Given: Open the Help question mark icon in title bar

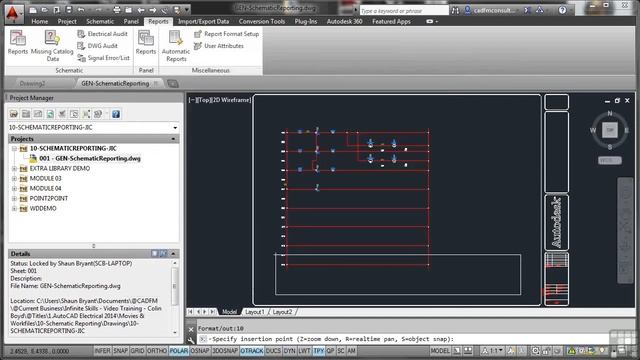Looking at the screenshot, I should click(562, 10).
